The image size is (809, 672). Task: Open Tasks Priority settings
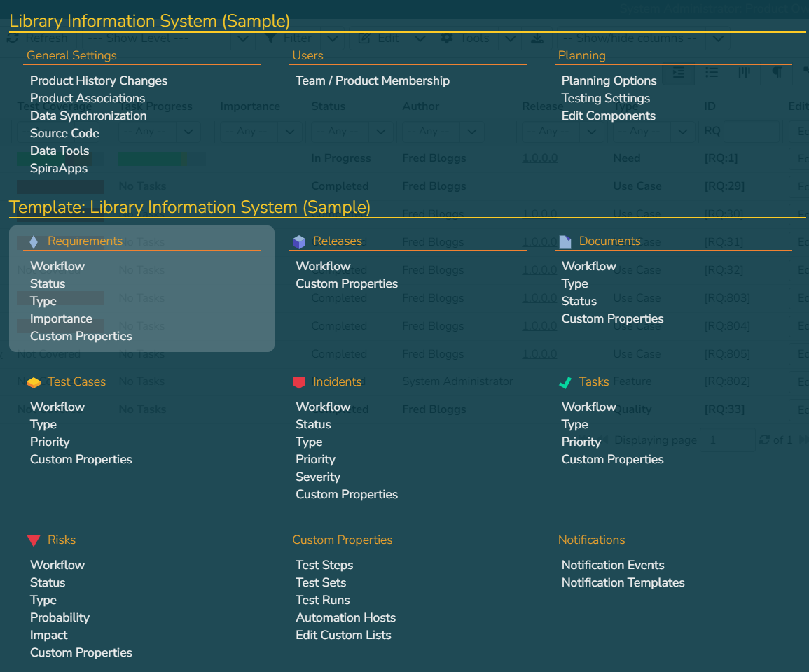pyautogui.click(x=581, y=442)
